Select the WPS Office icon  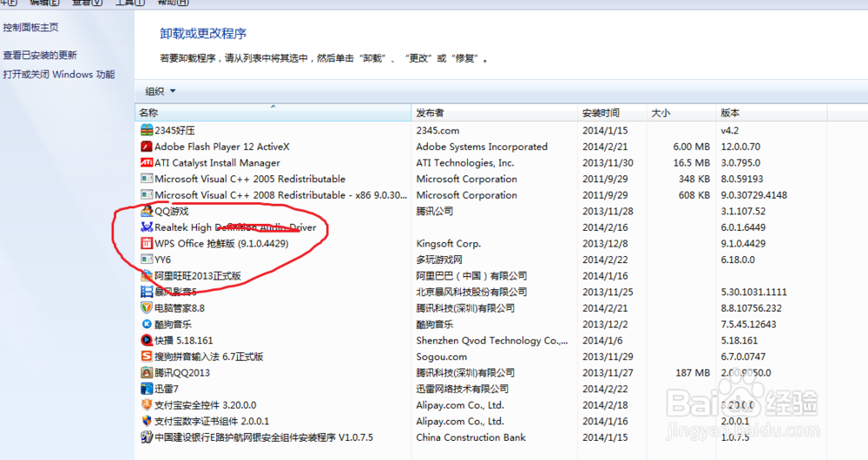146,243
